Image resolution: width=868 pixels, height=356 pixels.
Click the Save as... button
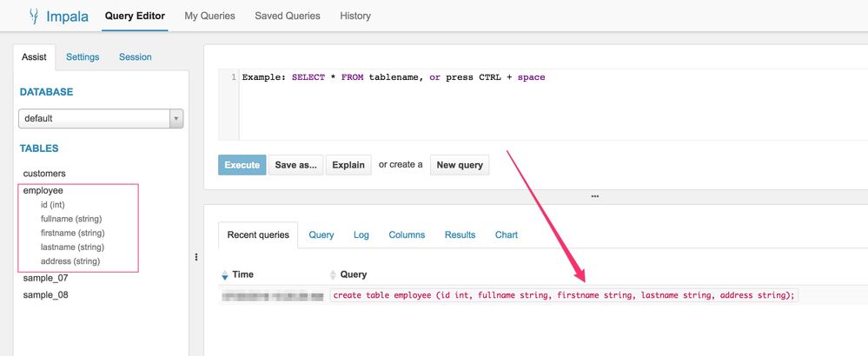[x=295, y=165]
